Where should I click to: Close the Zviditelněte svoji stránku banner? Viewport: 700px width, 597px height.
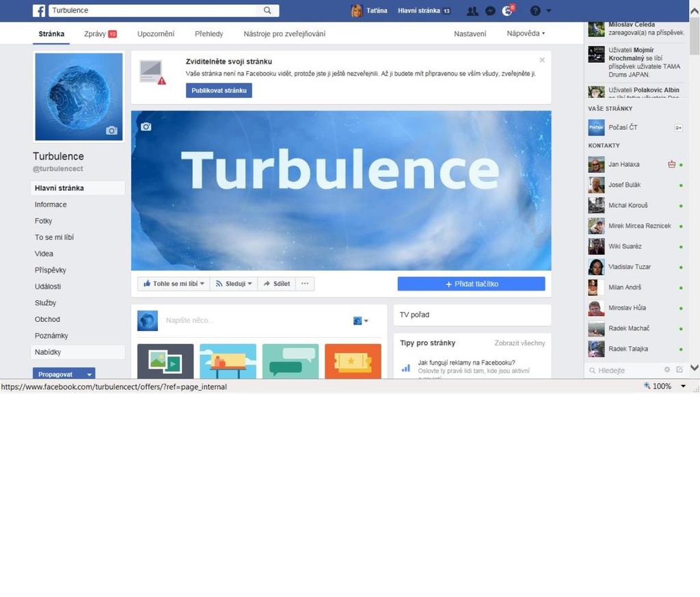[542, 59]
